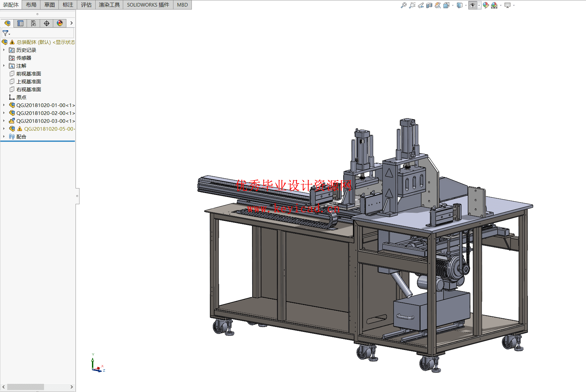This screenshot has height=392, width=586.
Task: Expand the QGJ20181020-02-00 subassembly
Action: (4, 113)
